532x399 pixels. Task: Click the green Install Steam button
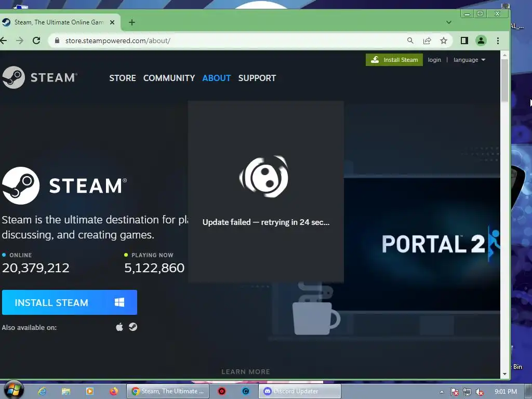394,60
